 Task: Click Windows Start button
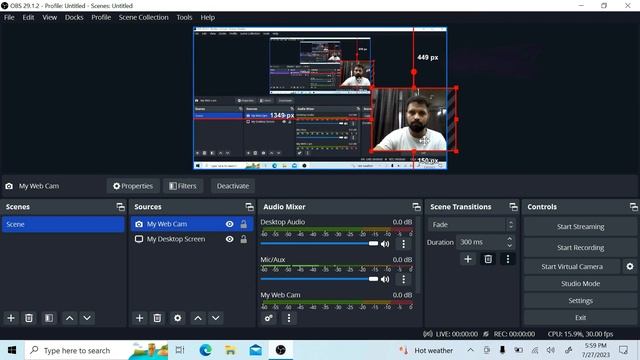[x=12, y=350]
